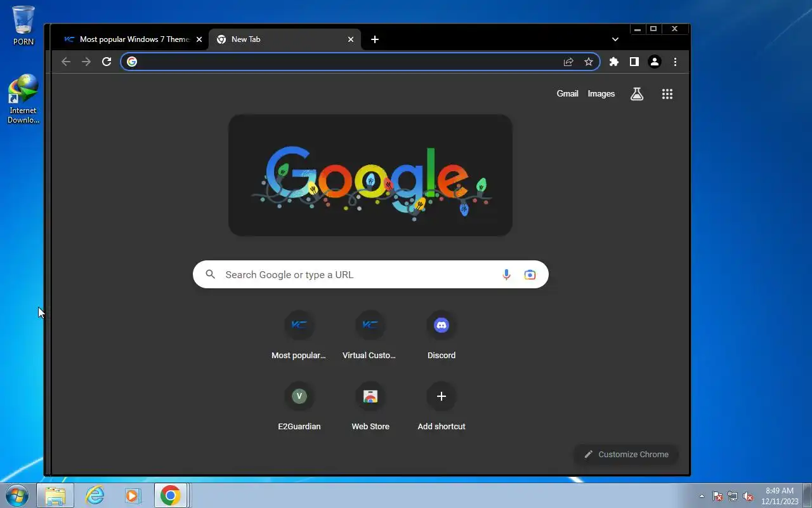Select the New Tab tab
This screenshot has width=812, height=508.
[x=285, y=39]
